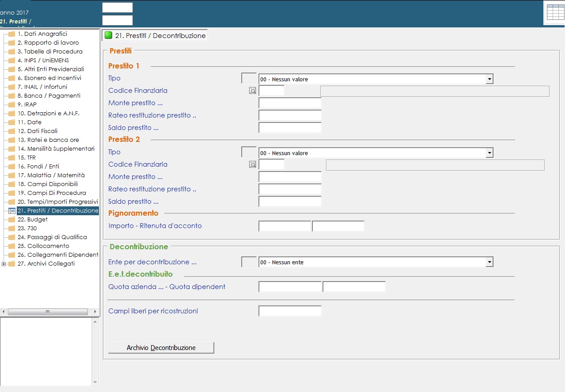Click the TFR folder icon

pyautogui.click(x=11, y=158)
